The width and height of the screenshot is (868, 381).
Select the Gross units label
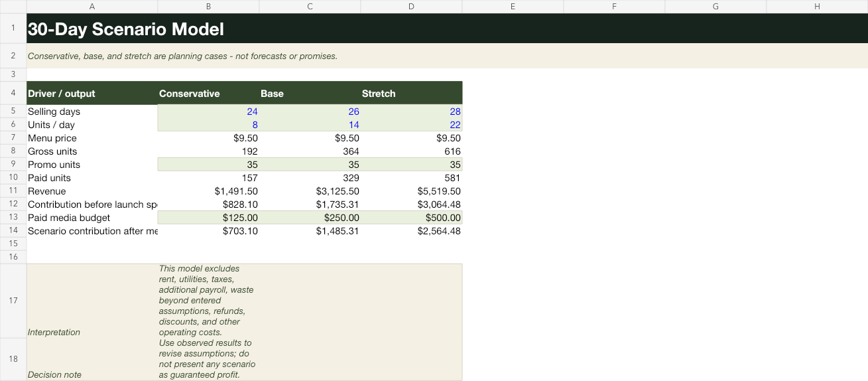[x=92, y=151]
